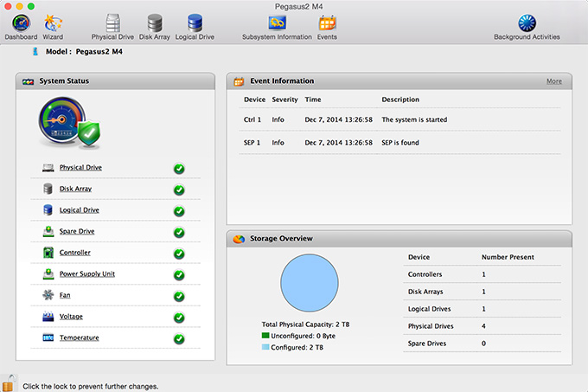
Task: Click green check status for Controller
Action: click(x=179, y=254)
